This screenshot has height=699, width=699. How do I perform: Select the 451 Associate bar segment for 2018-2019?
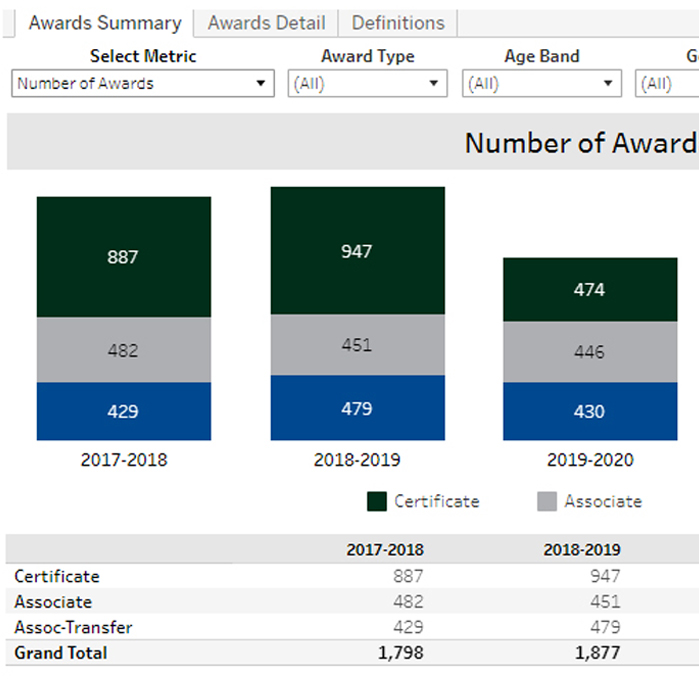coord(358,345)
